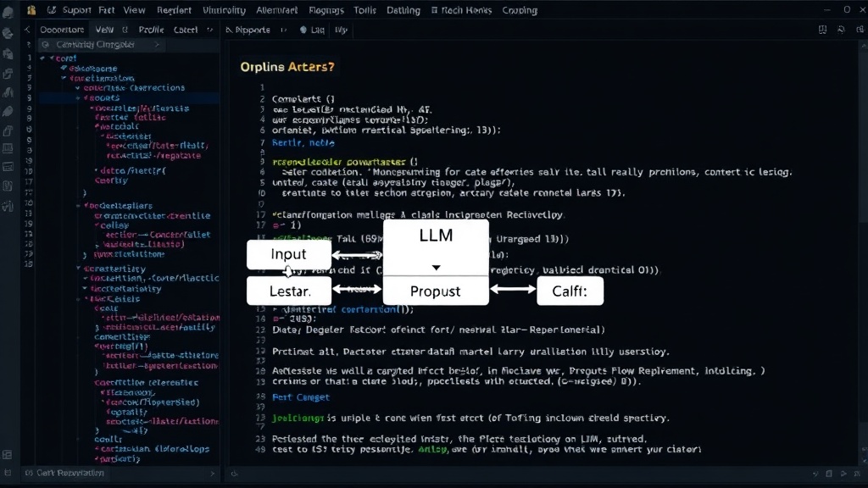
Task: Click the square icon in bottom-right status bar
Action: (829, 474)
